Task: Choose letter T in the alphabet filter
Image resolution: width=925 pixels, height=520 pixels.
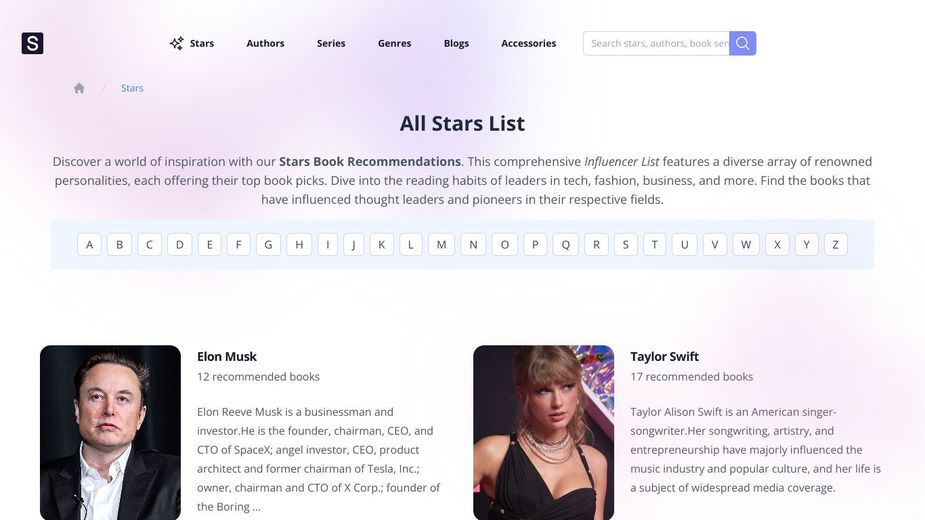Action: click(654, 244)
